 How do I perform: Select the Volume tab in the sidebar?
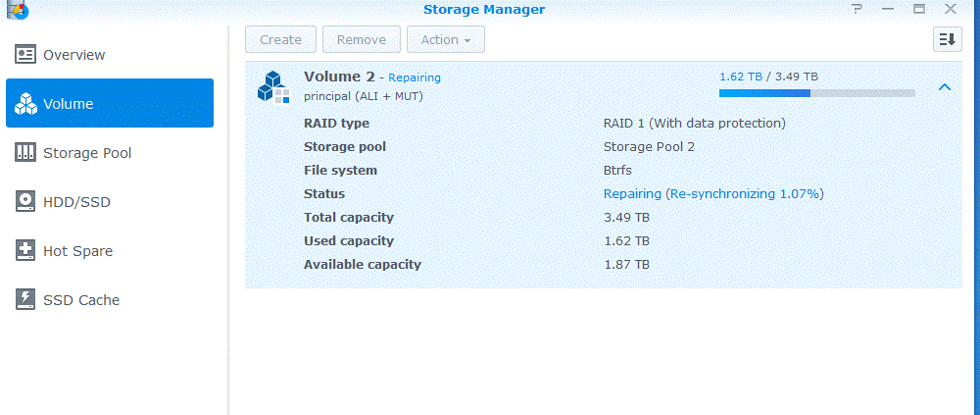click(x=110, y=104)
